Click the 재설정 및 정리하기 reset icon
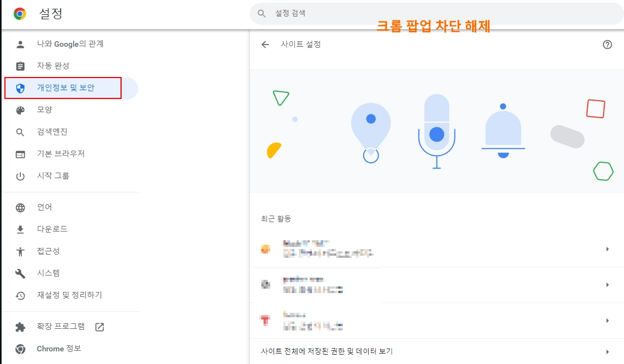 coord(21,295)
